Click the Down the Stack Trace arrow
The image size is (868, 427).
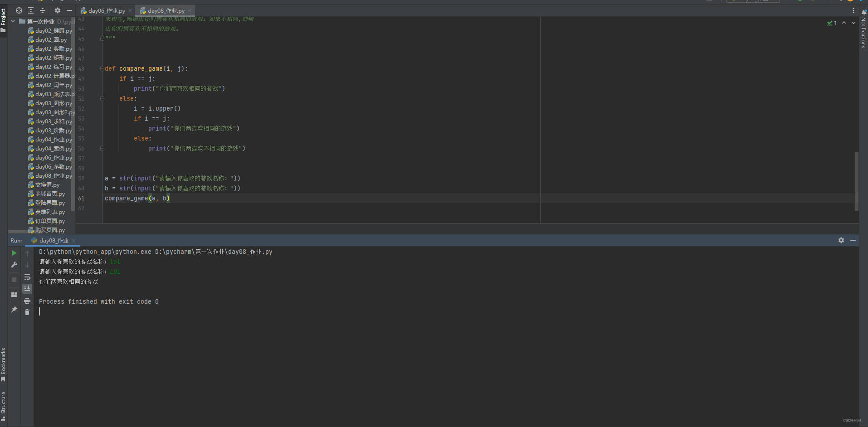click(27, 265)
